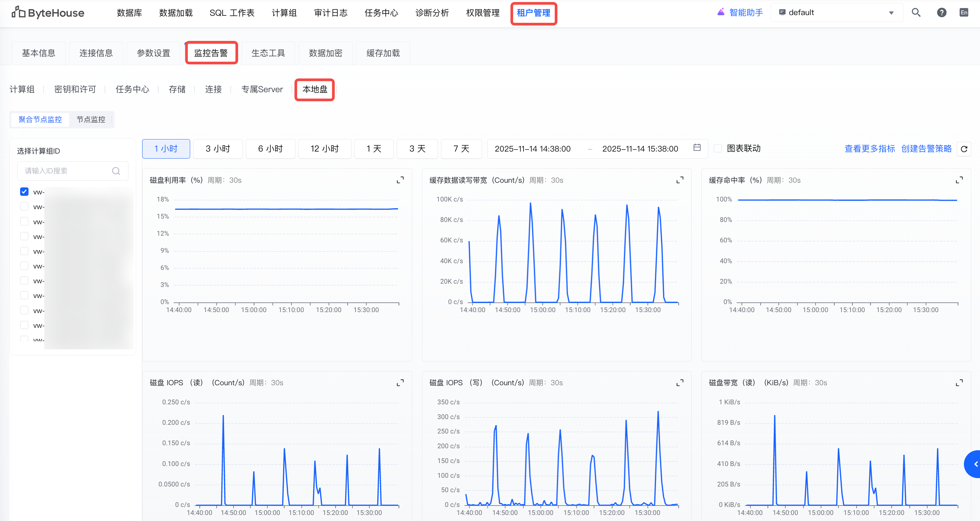The height and width of the screenshot is (521, 980).
Task: Open calendar icon in date range picker
Action: click(697, 148)
